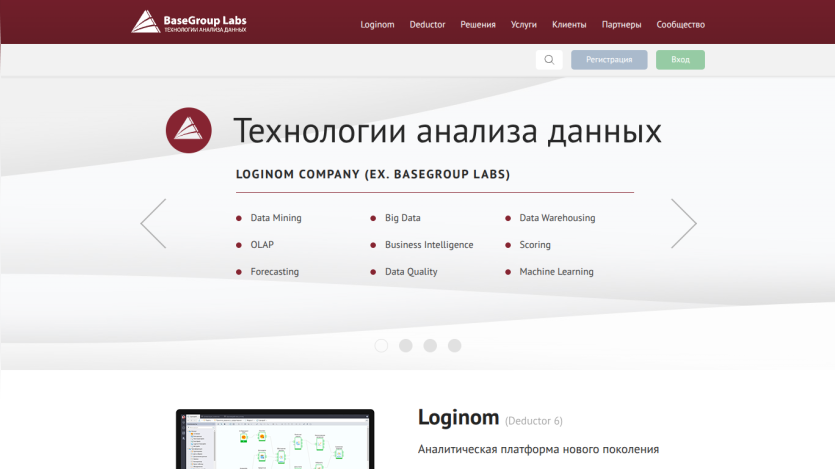This screenshot has width=835, height=469.
Task: Click the Forecasting bullet text
Action: pyautogui.click(x=275, y=271)
